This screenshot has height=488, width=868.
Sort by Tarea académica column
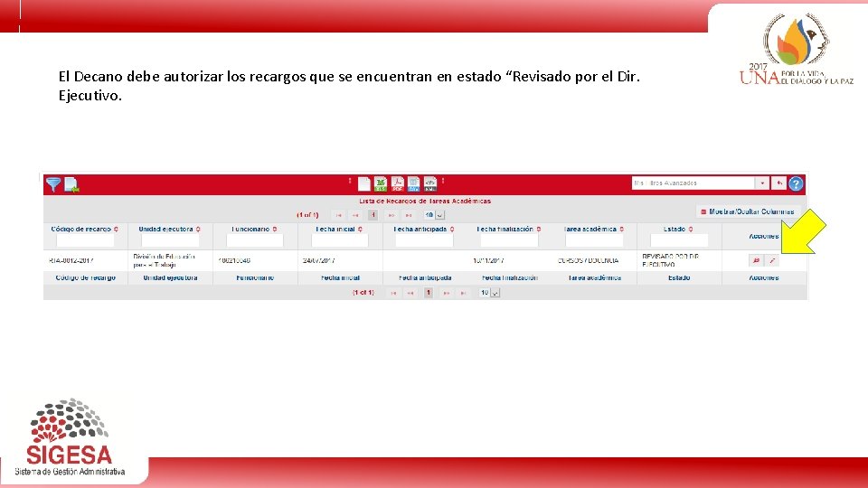click(x=622, y=229)
